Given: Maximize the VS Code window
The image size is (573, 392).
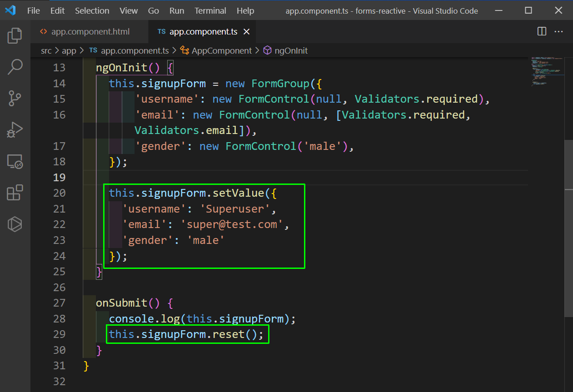Looking at the screenshot, I should click(528, 10).
